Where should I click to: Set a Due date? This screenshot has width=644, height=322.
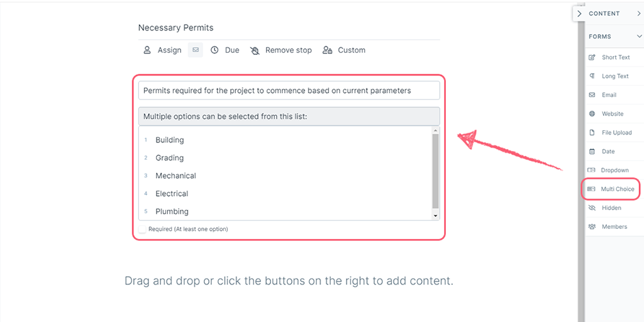coord(225,50)
